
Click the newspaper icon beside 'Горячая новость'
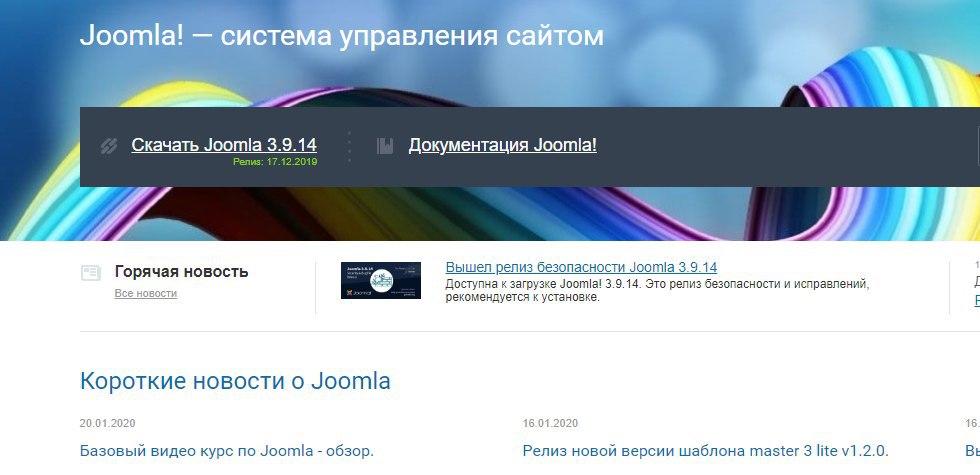coord(91,273)
